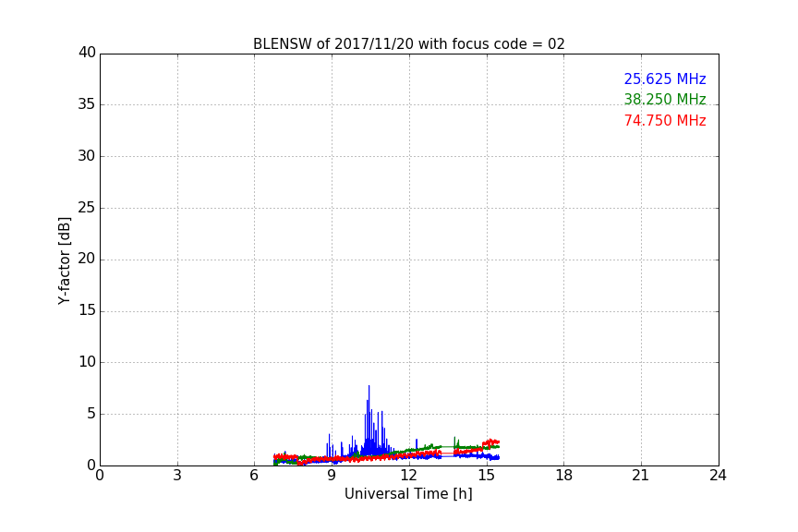Click the y-axis tick label 35

click(x=87, y=104)
